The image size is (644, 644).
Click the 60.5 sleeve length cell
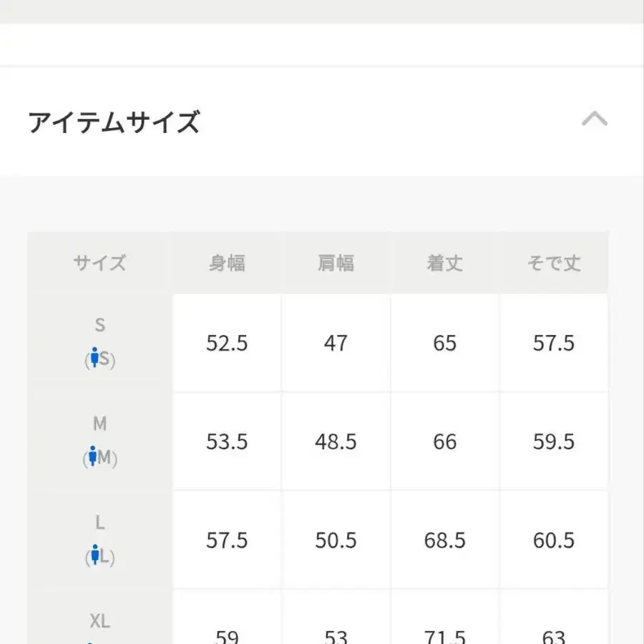tap(553, 540)
